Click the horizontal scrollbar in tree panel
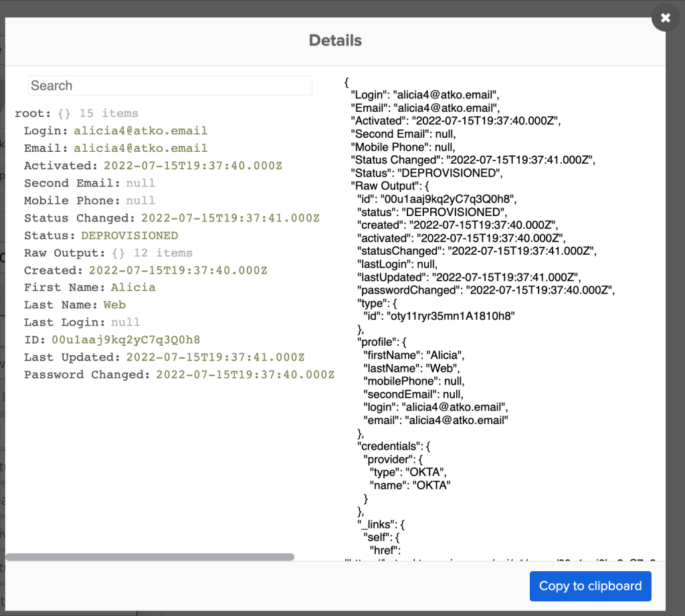 (150, 556)
